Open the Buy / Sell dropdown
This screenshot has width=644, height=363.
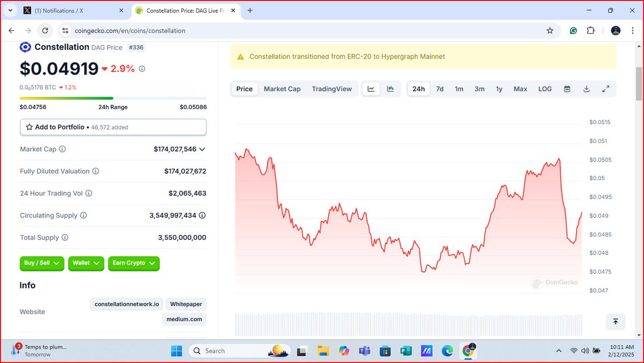[x=42, y=263]
